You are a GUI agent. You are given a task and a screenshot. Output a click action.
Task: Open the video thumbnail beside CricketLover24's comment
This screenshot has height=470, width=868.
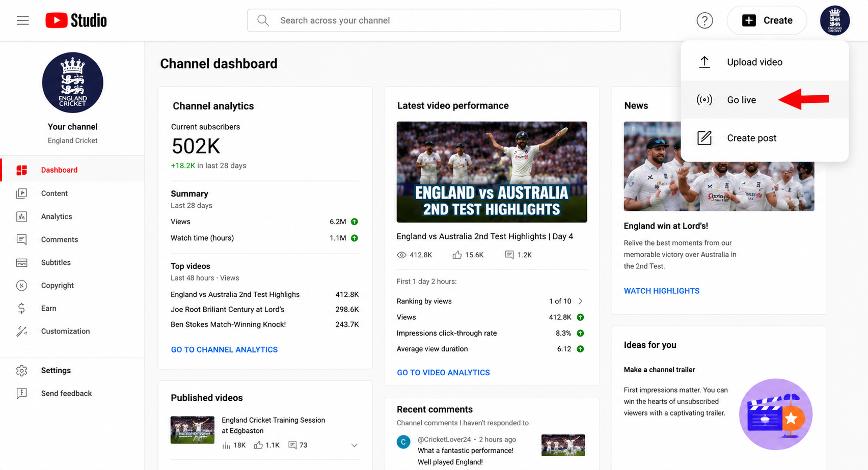click(563, 445)
